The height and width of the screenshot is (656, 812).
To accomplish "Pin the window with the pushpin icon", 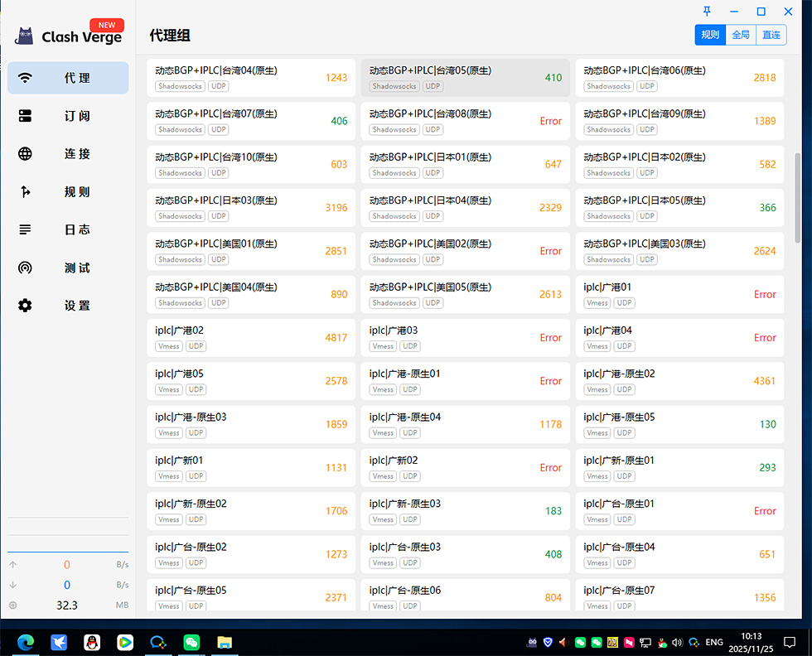I will pos(707,11).
